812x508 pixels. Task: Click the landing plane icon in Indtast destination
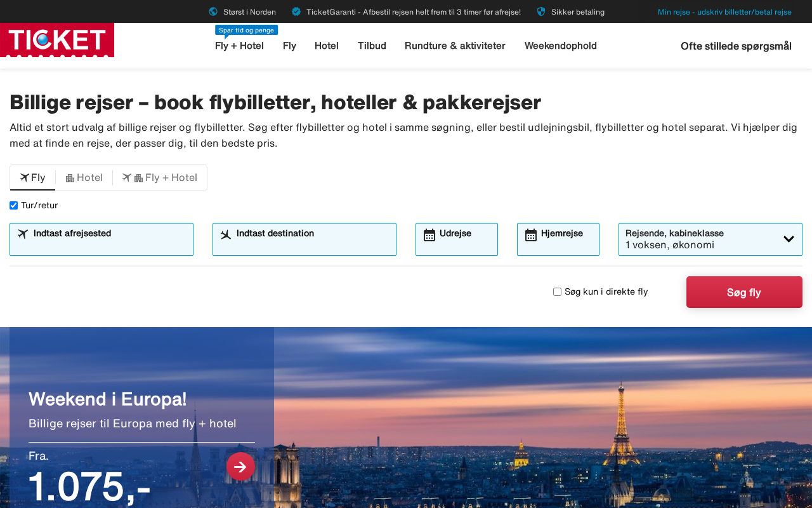[226, 234]
